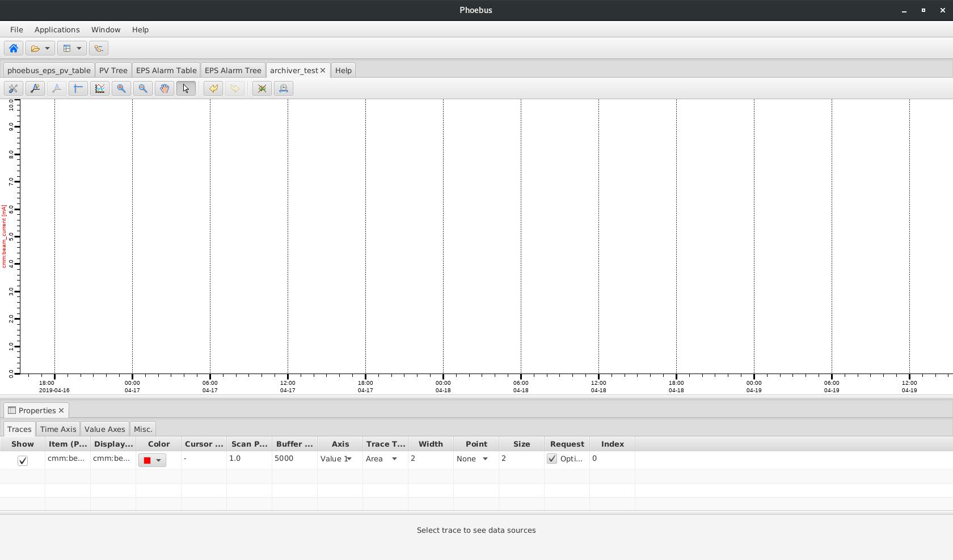Viewport: 953px width, 560px height.
Task: Open the Open File dropdown arrow
Action: [47, 48]
